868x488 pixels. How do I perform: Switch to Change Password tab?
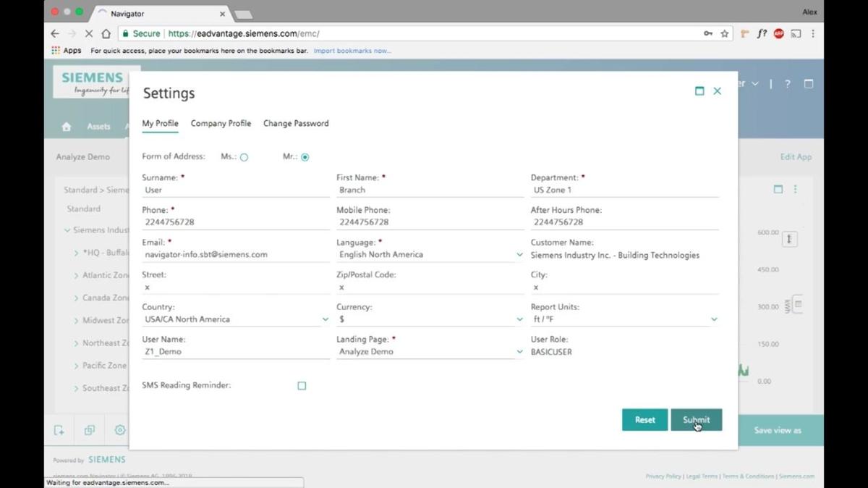coord(296,123)
